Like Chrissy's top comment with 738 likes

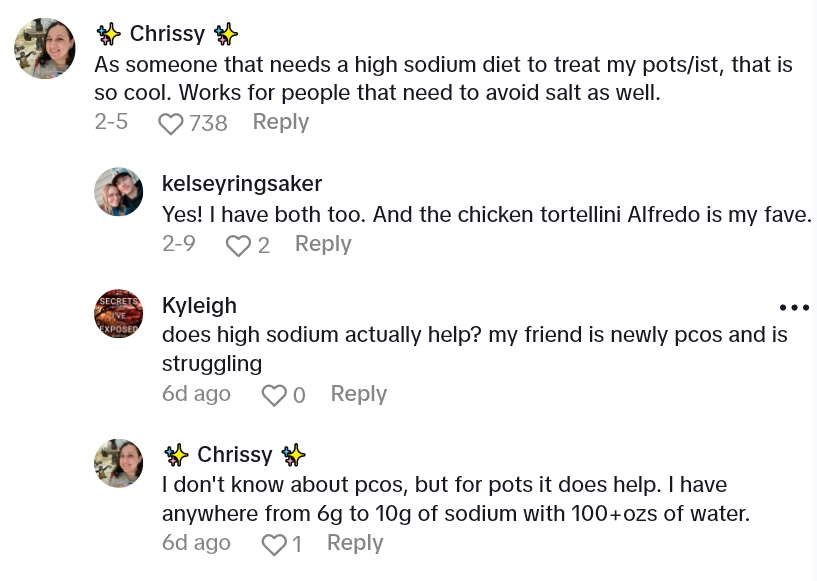pyautogui.click(x=171, y=123)
